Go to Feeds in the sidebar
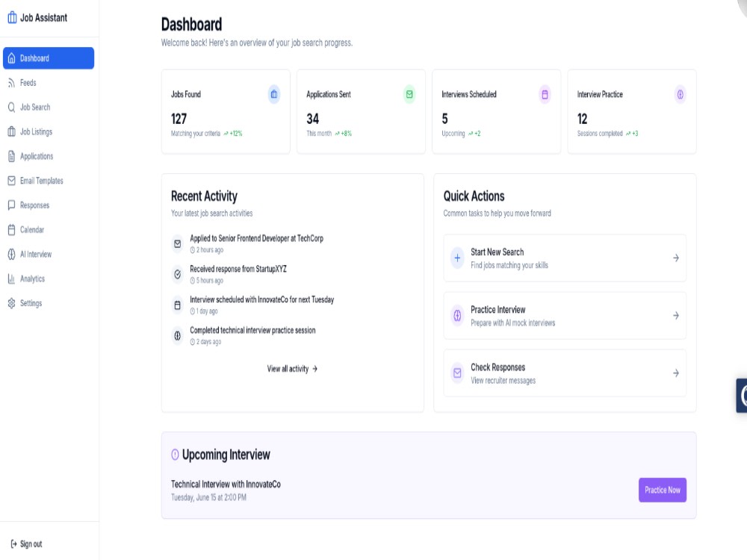The image size is (747, 560). (28, 83)
